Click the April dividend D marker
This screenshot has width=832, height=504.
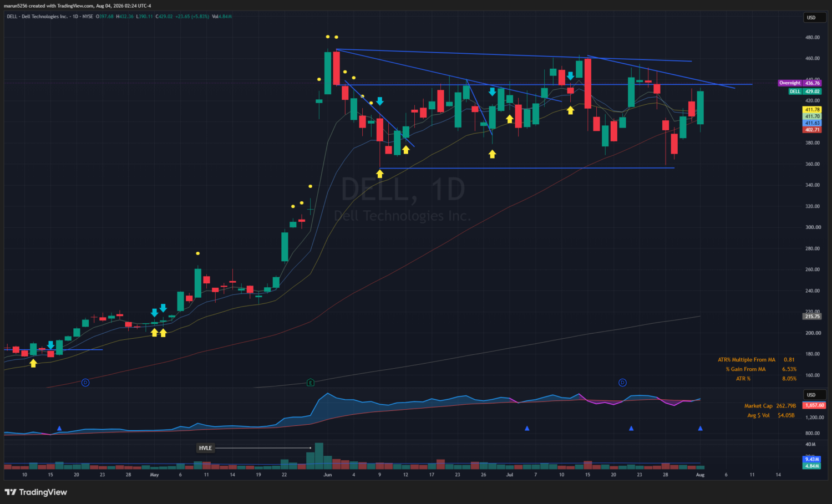[85, 383]
